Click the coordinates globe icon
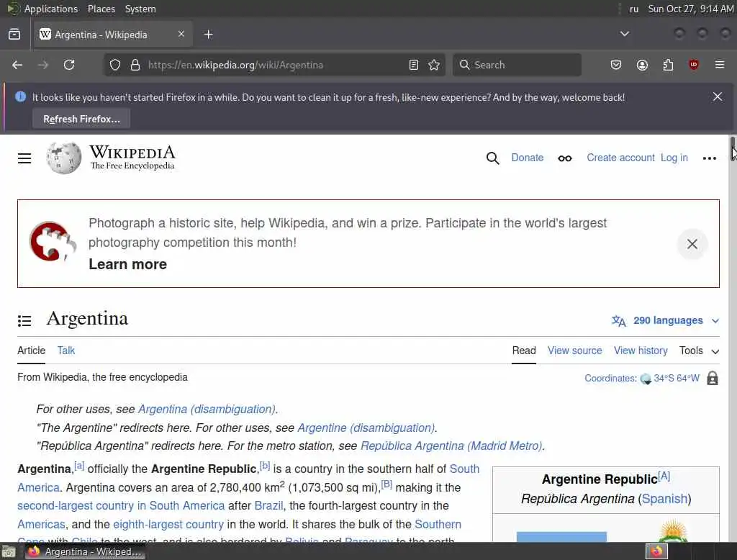 [646, 379]
